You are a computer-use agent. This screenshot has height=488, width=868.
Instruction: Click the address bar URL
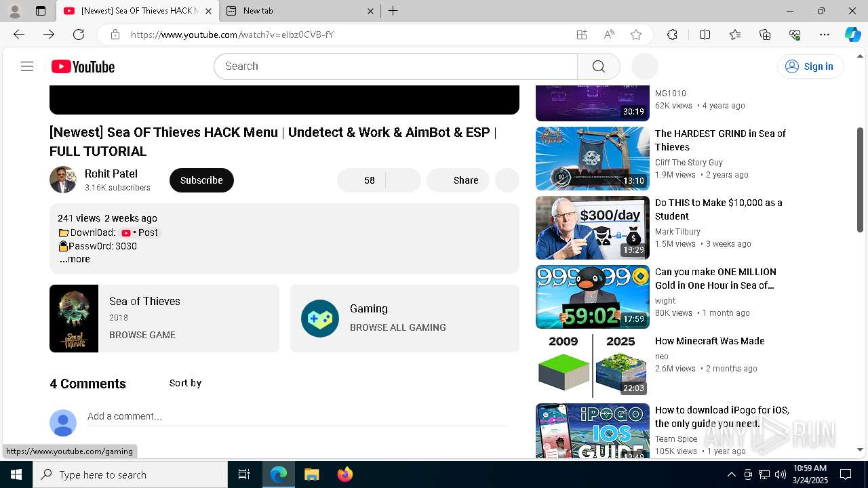click(x=233, y=35)
